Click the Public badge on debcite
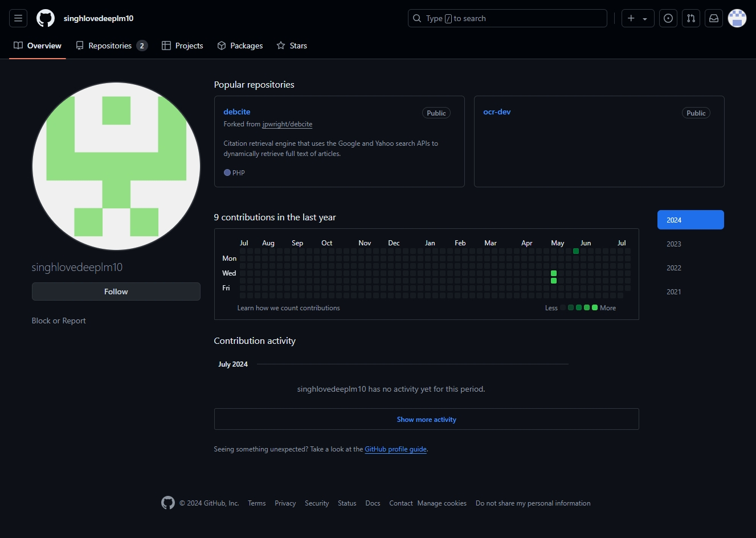 [x=436, y=113]
